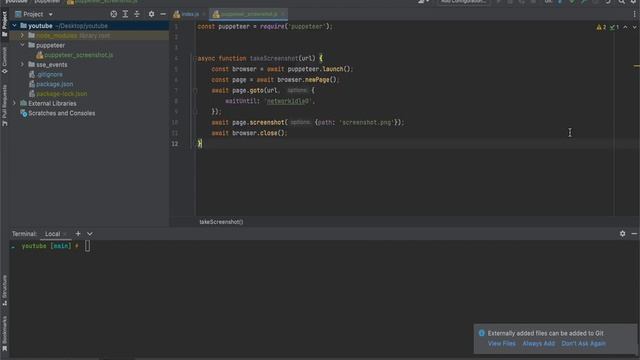The height and width of the screenshot is (360, 640).
Task: Click Expand All icon in Project panel
Action: tap(125, 14)
